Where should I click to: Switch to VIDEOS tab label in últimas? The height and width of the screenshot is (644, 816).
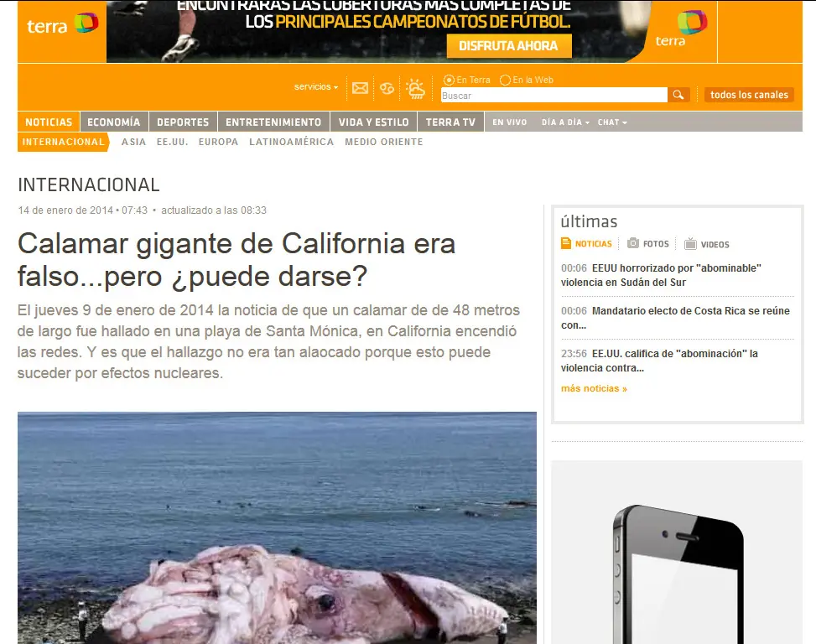pos(715,245)
